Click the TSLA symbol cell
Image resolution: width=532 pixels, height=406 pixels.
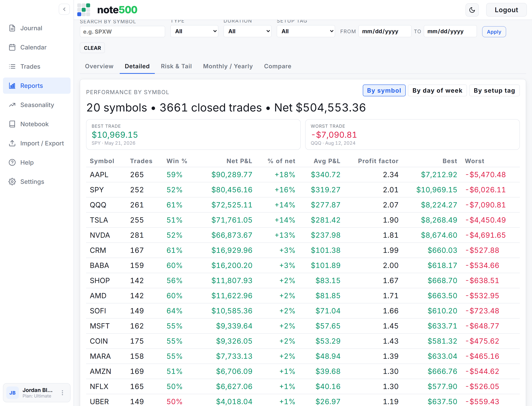(x=99, y=220)
